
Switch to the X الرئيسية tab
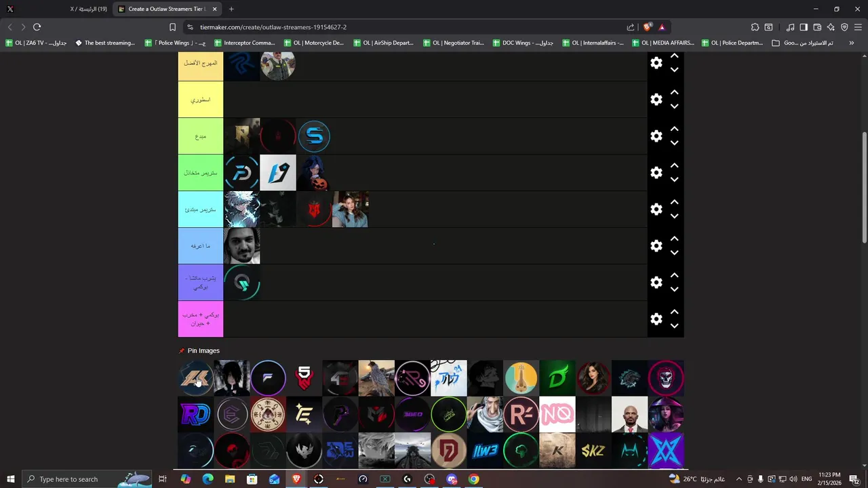pos(56,9)
